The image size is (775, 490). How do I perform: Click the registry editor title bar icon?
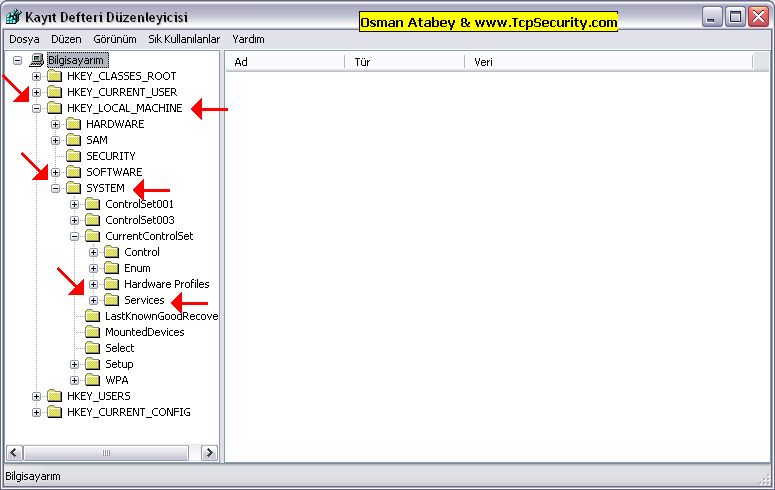[x=14, y=17]
